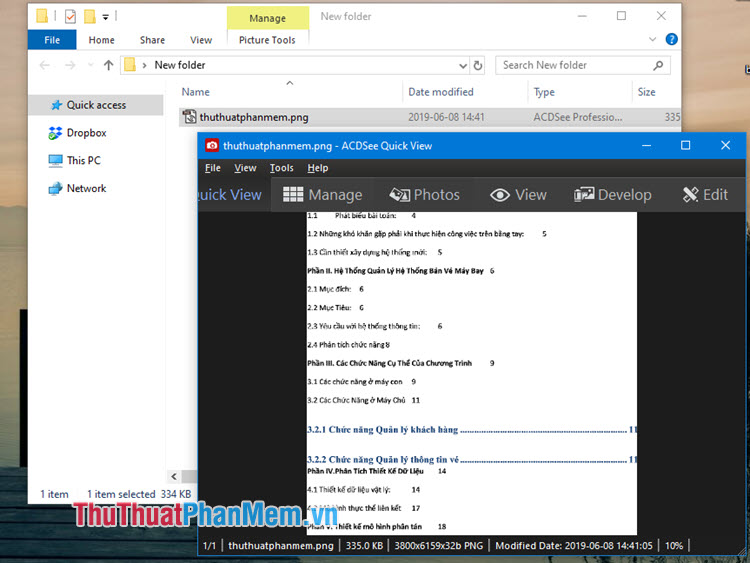Click the Refresh button beside the address bar

pyautogui.click(x=477, y=65)
